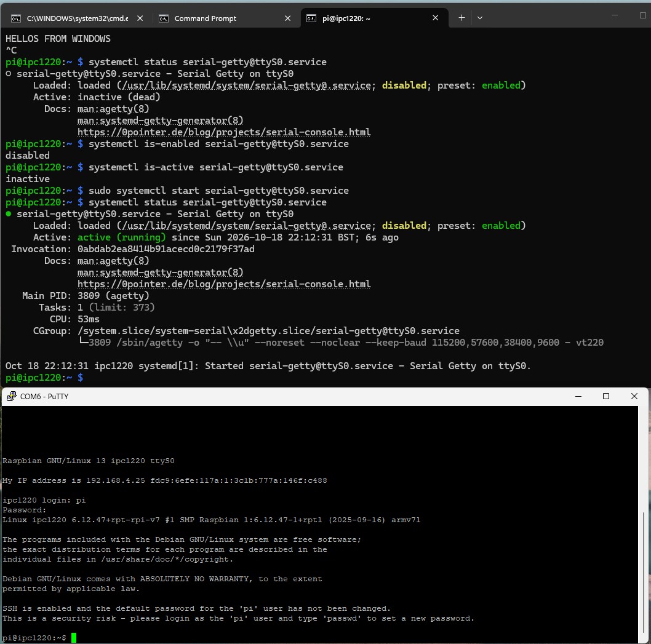Click the Linux kernel version line in PuTTY
Viewport: 651px width, 644px height.
click(211, 520)
